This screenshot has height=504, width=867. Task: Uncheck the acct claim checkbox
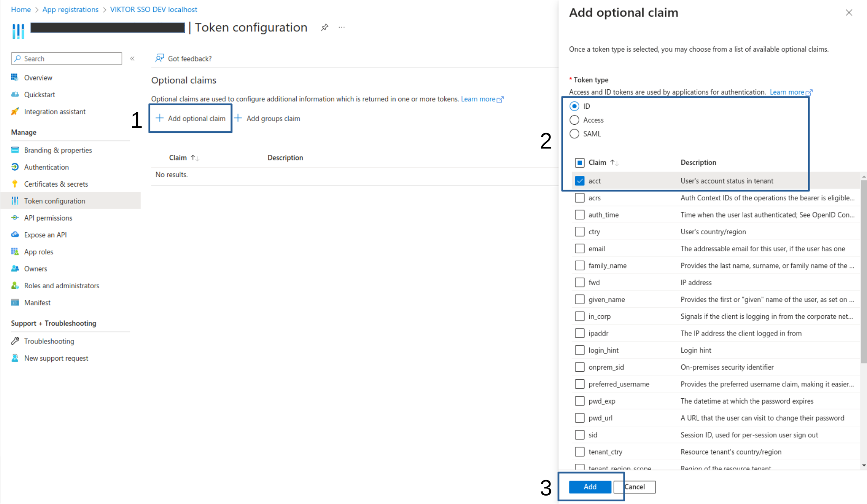pyautogui.click(x=579, y=181)
